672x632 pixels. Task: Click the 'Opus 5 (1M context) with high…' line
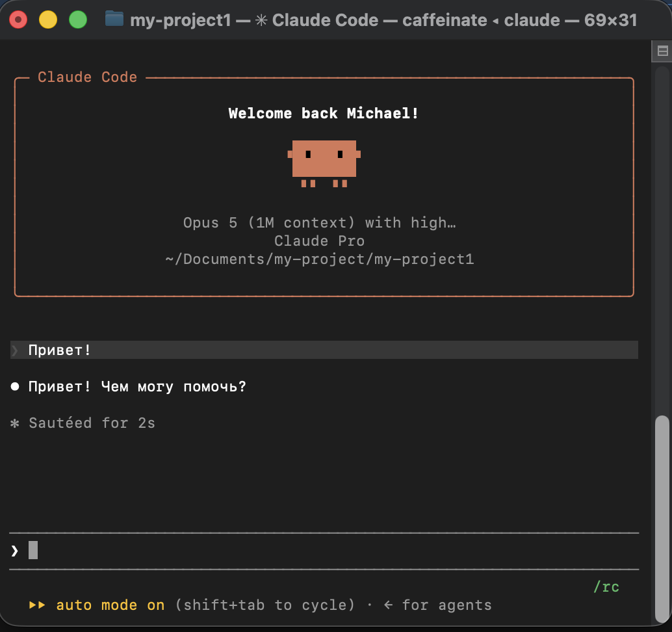[x=319, y=223]
